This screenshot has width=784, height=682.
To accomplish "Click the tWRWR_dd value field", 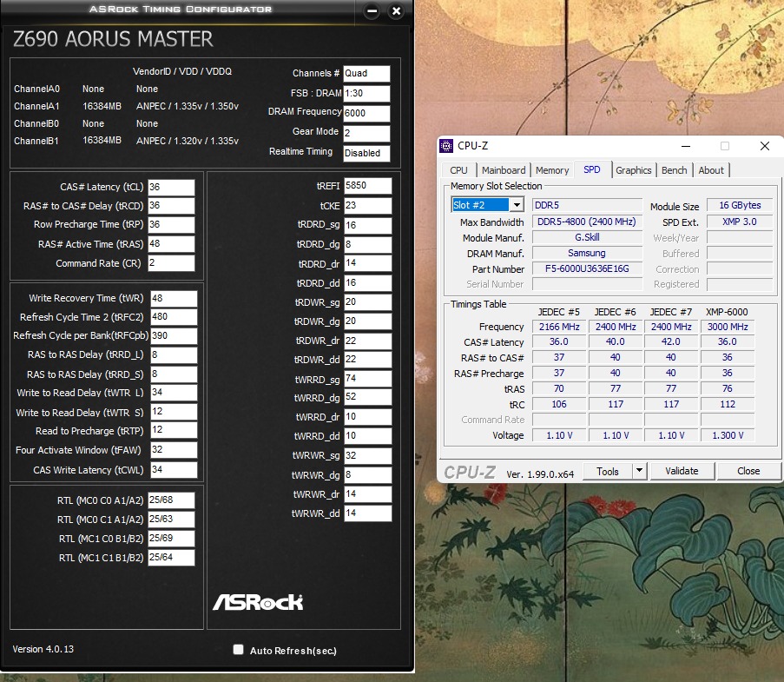I will [x=367, y=513].
